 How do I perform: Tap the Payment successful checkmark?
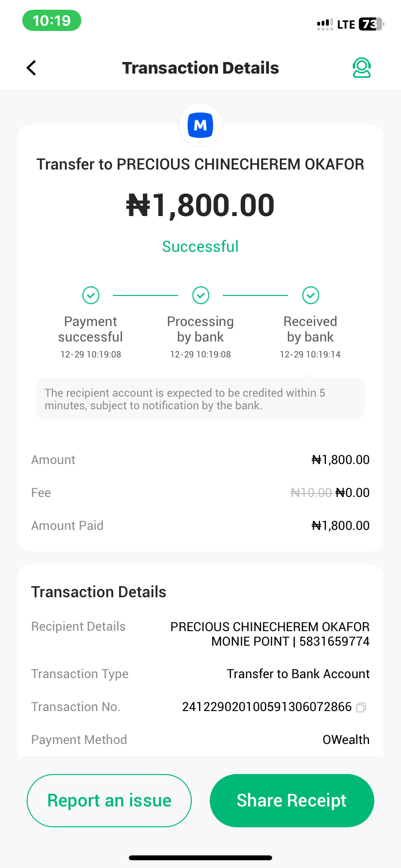click(91, 295)
